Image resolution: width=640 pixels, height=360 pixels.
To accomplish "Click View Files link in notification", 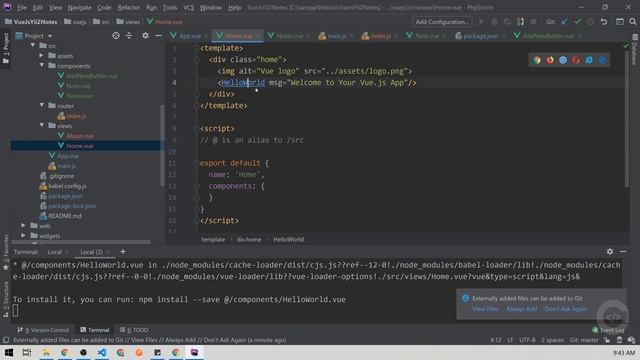I will pyautogui.click(x=485, y=309).
